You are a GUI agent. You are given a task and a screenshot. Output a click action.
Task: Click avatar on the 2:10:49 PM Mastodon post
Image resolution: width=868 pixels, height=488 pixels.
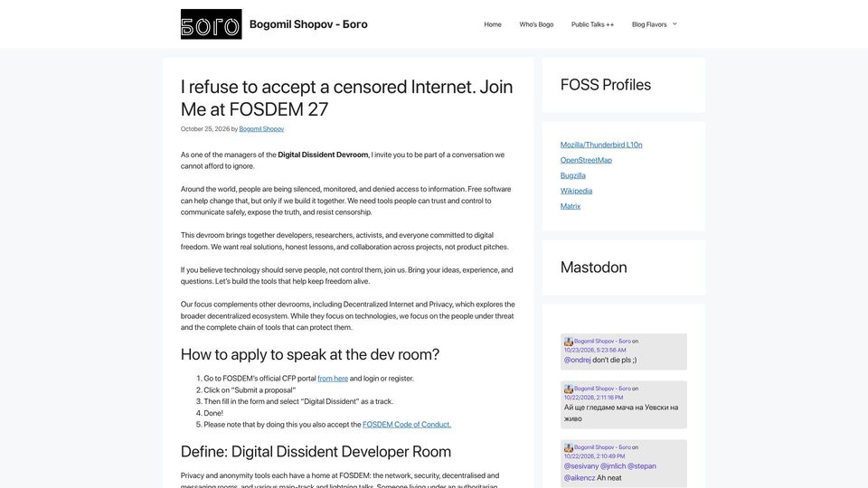[x=569, y=447]
